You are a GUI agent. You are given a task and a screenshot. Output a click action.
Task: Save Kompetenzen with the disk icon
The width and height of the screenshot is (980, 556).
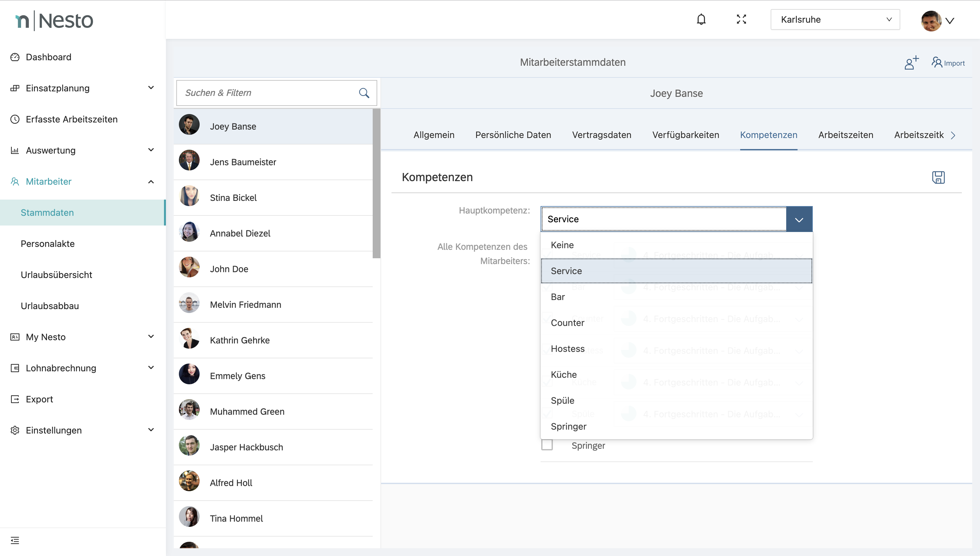point(938,177)
